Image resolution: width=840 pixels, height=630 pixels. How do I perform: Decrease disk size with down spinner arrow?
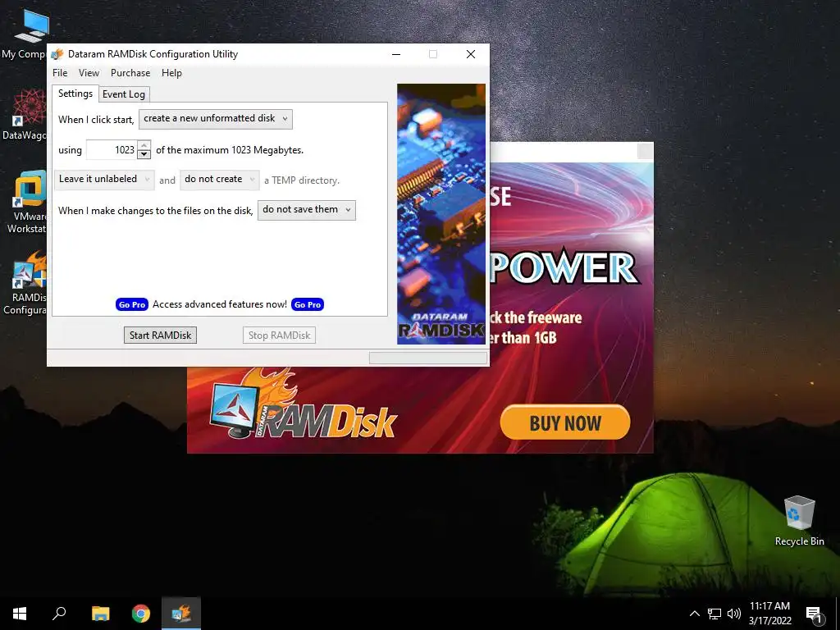click(144, 155)
